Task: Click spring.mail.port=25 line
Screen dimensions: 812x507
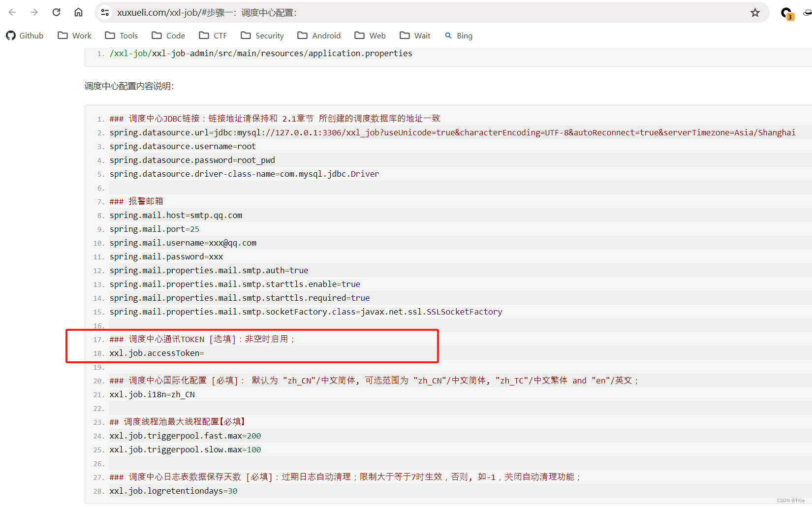Action: pos(155,229)
